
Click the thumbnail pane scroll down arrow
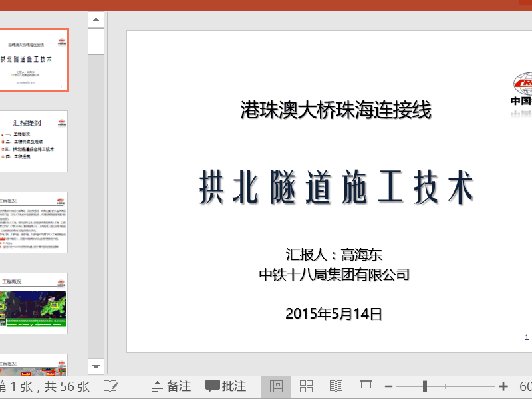coord(96,367)
